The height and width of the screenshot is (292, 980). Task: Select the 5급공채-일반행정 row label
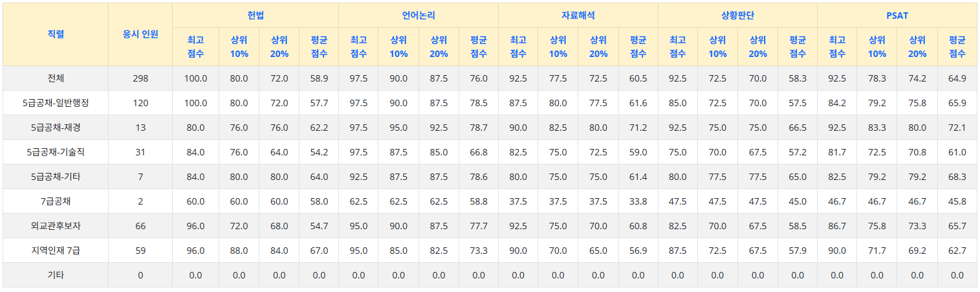click(56, 103)
